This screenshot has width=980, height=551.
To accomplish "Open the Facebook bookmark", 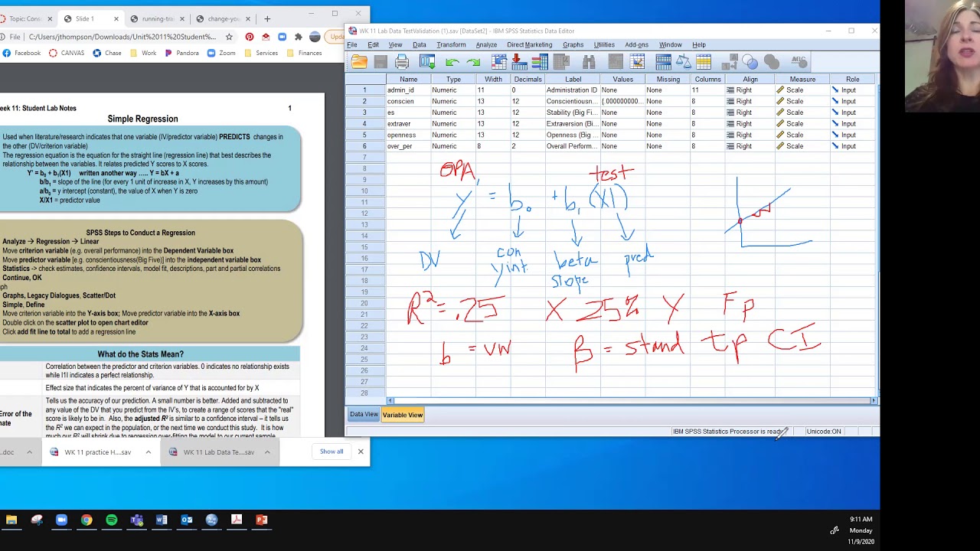I will [x=21, y=54].
